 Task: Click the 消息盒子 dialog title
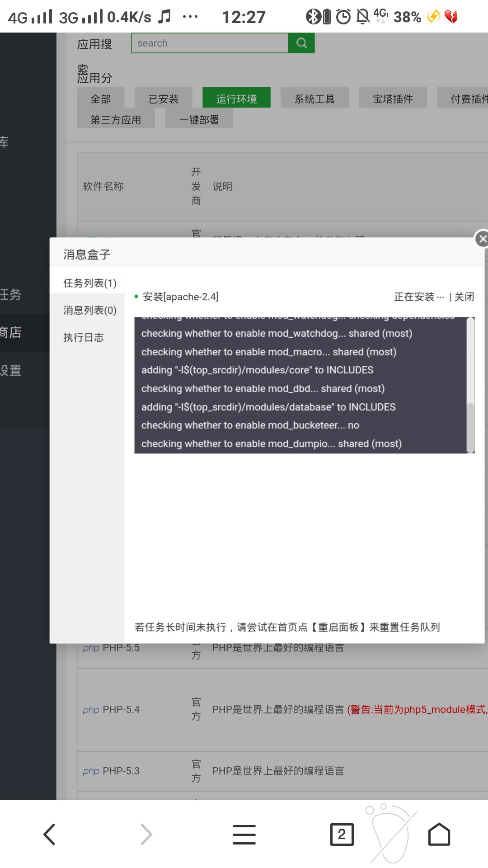coord(87,254)
